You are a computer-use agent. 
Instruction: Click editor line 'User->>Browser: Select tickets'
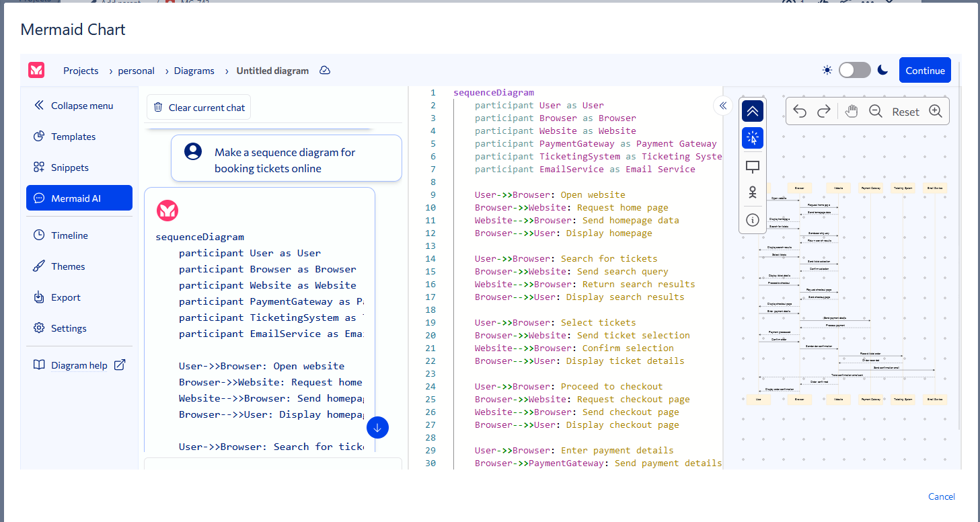[556, 323]
